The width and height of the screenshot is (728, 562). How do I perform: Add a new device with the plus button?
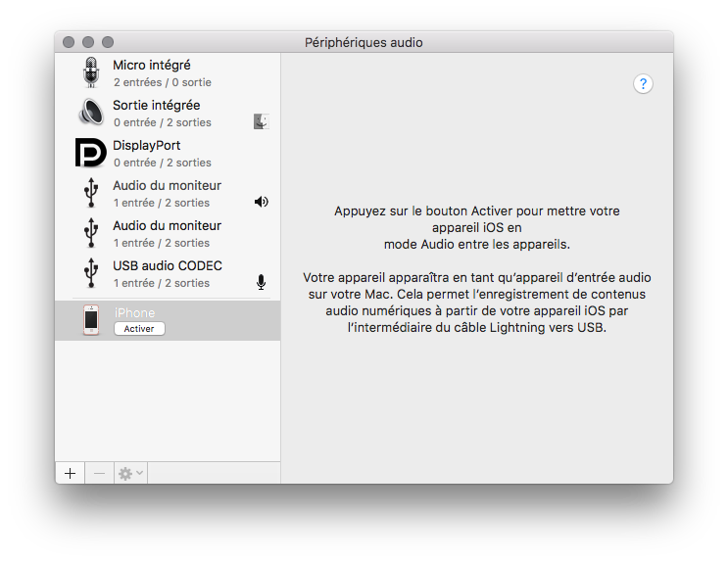point(70,473)
